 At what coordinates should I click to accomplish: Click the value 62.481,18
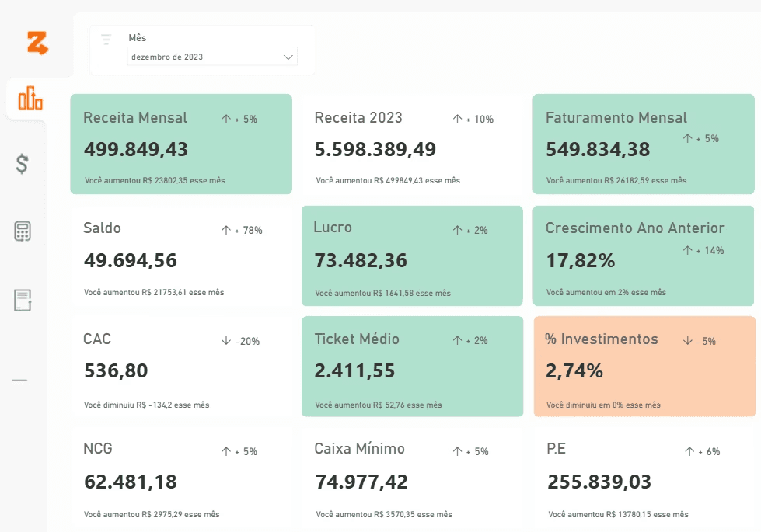tap(131, 482)
